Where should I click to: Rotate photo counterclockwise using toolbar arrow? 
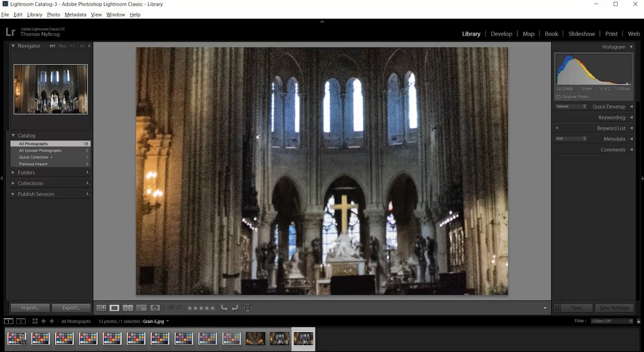point(224,308)
